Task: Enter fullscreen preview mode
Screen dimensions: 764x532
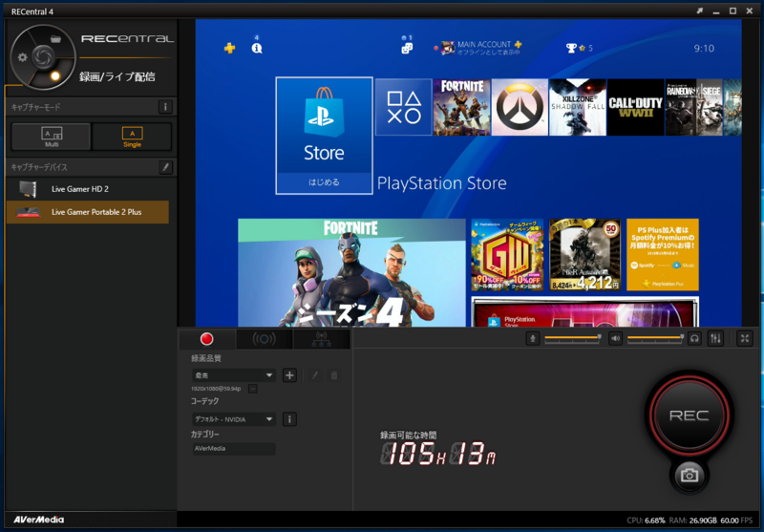Action: tap(745, 338)
